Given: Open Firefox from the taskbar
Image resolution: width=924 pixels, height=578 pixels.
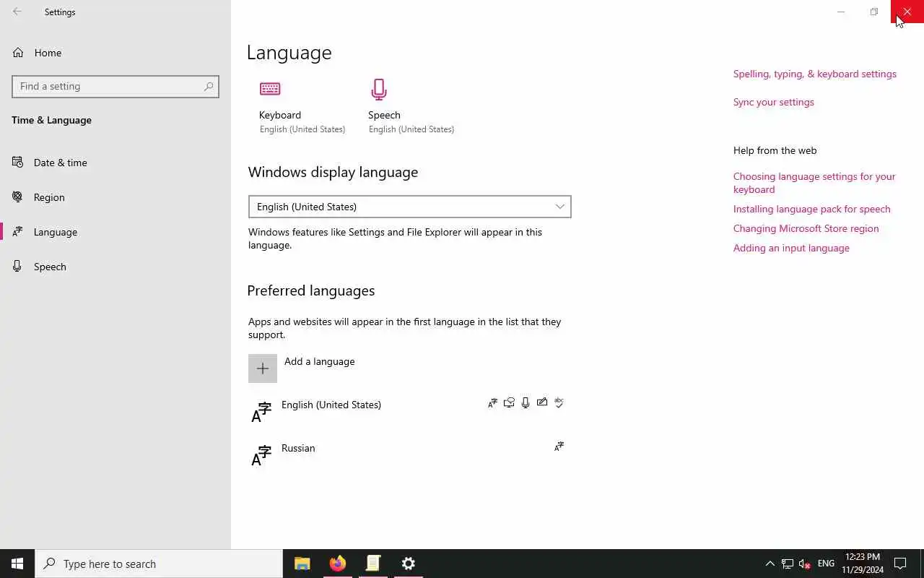Looking at the screenshot, I should click(x=338, y=564).
